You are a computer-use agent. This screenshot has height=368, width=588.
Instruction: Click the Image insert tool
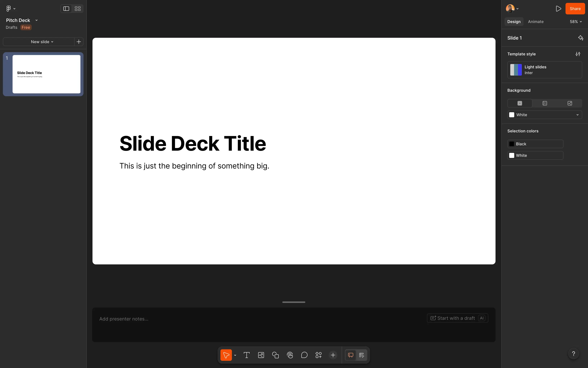(x=261, y=355)
